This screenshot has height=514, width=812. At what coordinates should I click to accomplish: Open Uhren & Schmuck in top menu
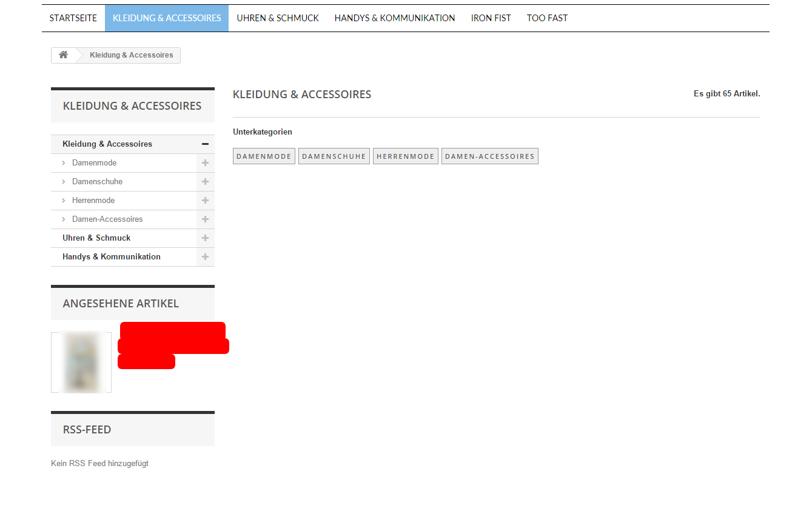(278, 18)
